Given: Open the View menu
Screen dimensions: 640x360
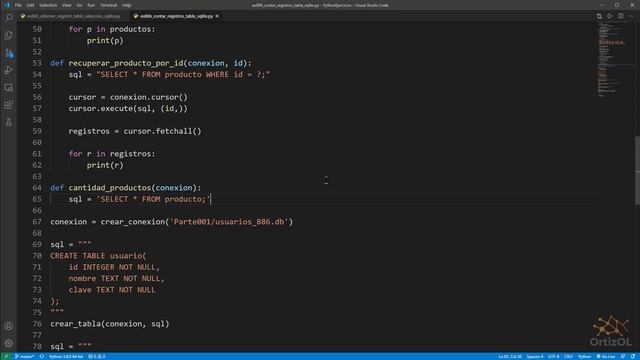Looking at the screenshot, I should click(x=67, y=5).
